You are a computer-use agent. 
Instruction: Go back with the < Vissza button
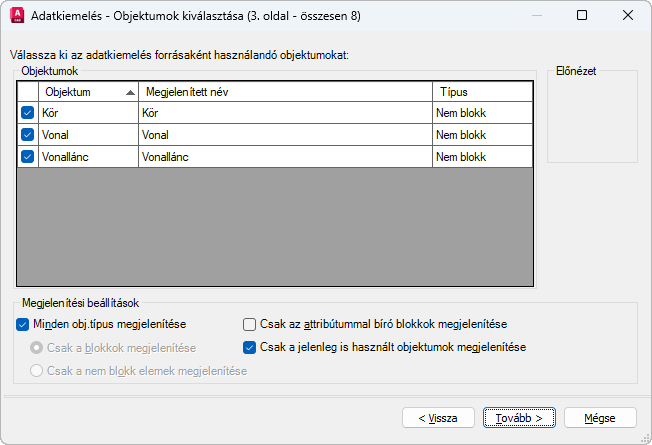pyautogui.click(x=438, y=417)
